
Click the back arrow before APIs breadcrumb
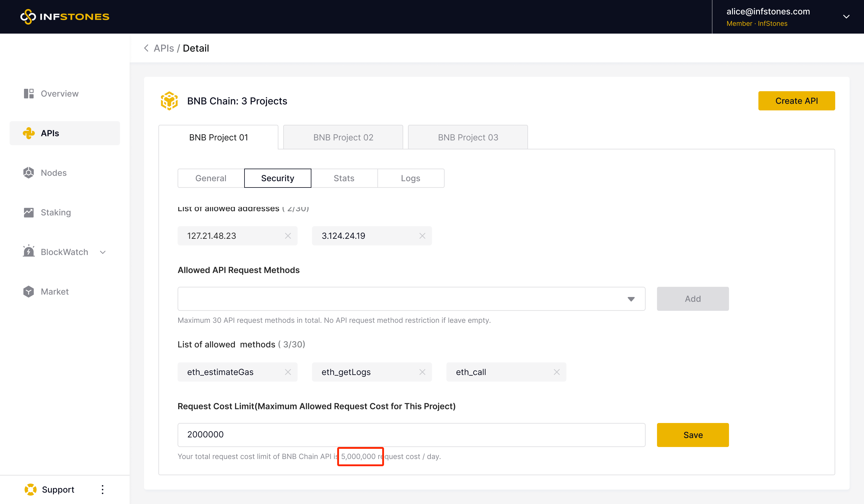click(146, 48)
